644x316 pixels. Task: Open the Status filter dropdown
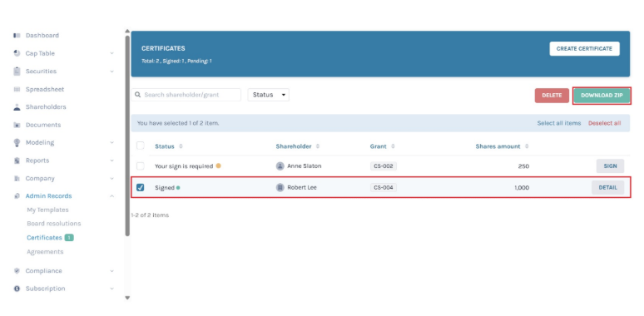pyautogui.click(x=268, y=95)
